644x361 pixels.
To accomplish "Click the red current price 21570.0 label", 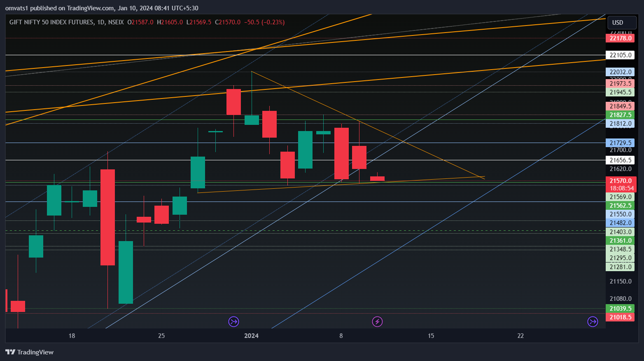I will [621, 181].
